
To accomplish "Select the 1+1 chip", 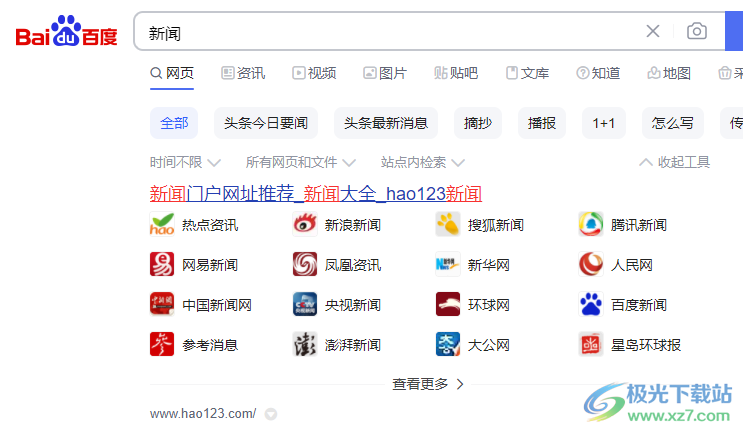I will [x=604, y=123].
